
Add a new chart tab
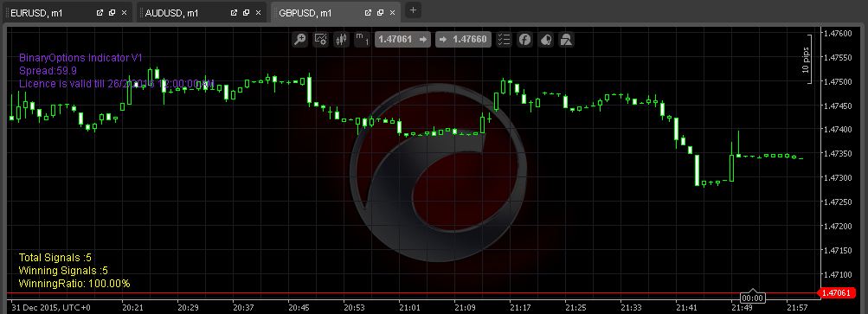click(413, 10)
